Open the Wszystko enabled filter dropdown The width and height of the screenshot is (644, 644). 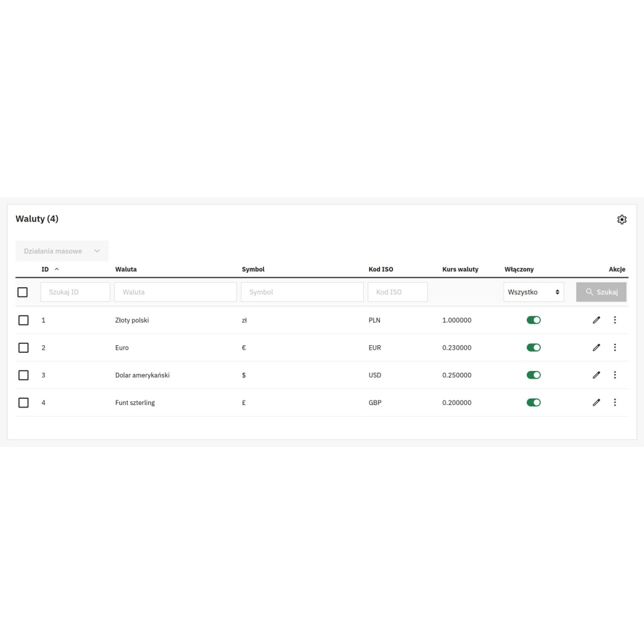pyautogui.click(x=533, y=292)
